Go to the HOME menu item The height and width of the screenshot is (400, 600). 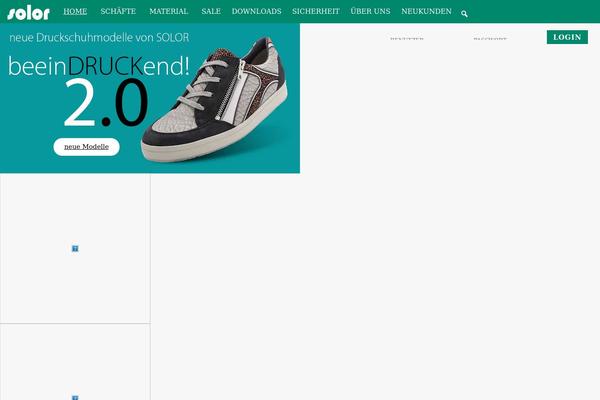pos(75,11)
